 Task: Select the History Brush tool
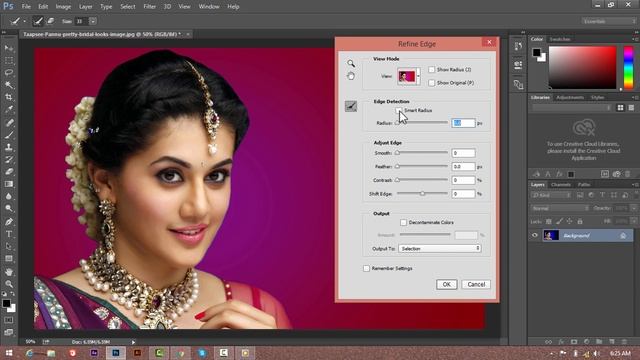tap(9, 159)
